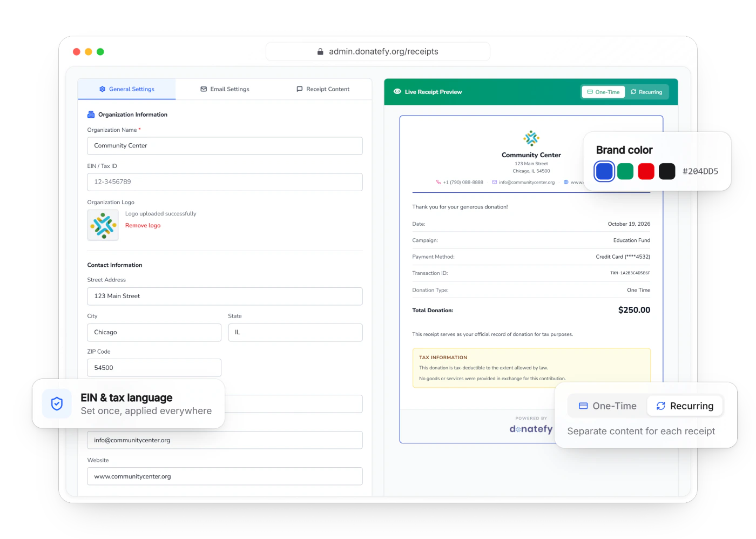
Task: Focus the Website input field
Action: point(225,476)
